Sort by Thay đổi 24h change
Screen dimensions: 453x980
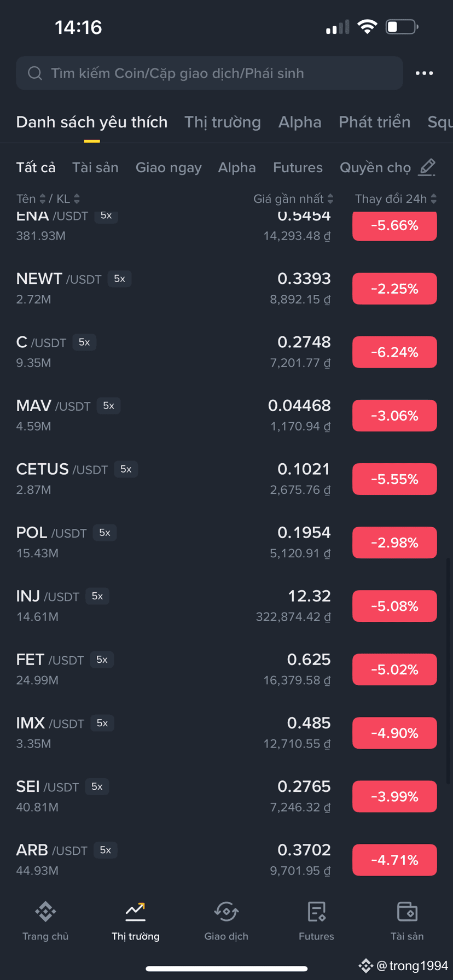[x=396, y=199]
